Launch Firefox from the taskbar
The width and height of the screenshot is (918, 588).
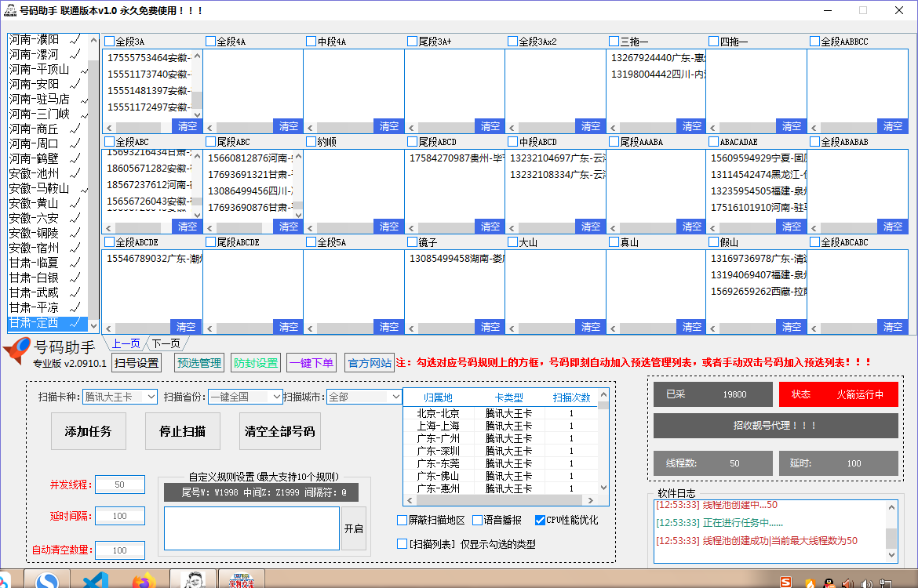pos(144,582)
